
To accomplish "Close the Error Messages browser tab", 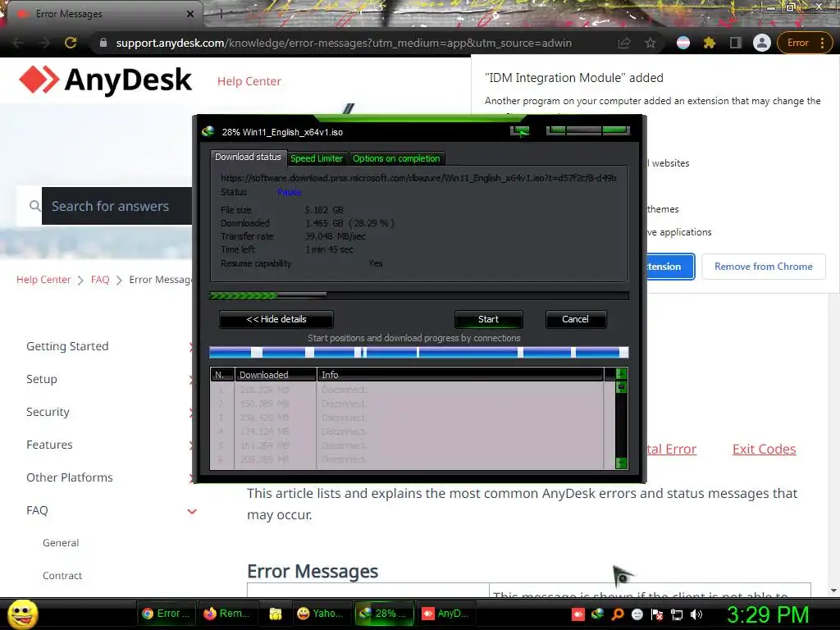I will [190, 14].
